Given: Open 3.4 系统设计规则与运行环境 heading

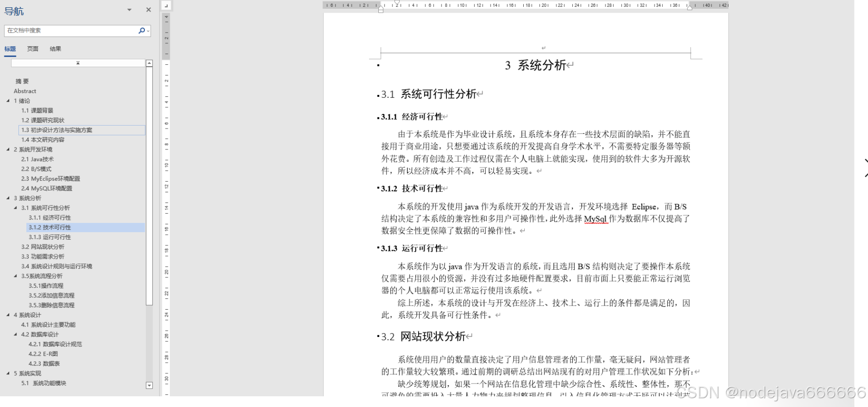Looking at the screenshot, I should pyautogui.click(x=56, y=266).
